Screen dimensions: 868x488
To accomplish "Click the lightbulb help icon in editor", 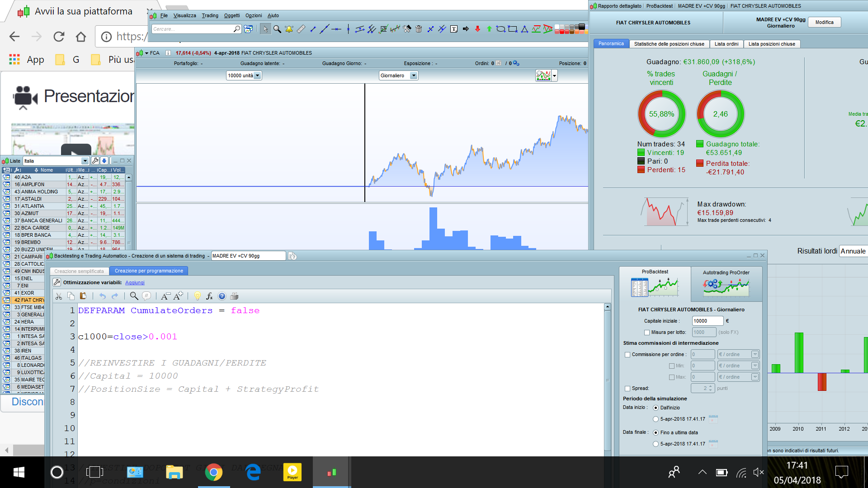I will [197, 296].
